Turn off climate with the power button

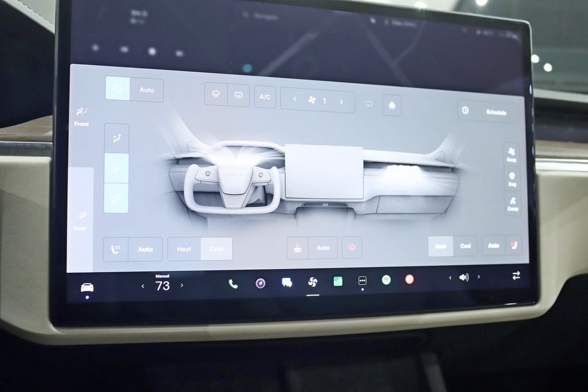coord(118,89)
